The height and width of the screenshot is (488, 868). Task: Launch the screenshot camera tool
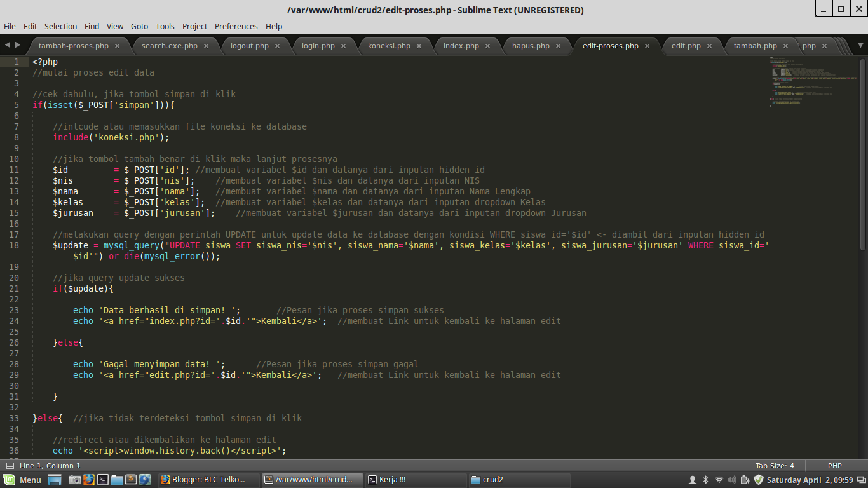point(74,480)
